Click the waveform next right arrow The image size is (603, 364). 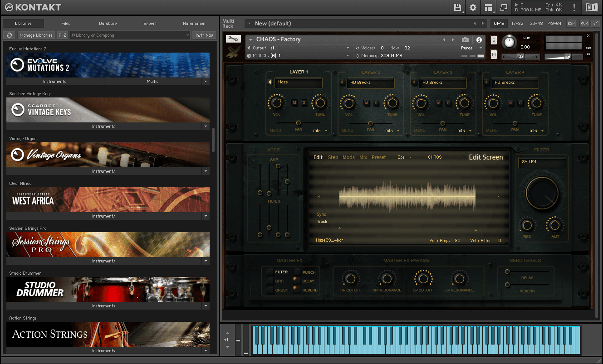(x=498, y=196)
